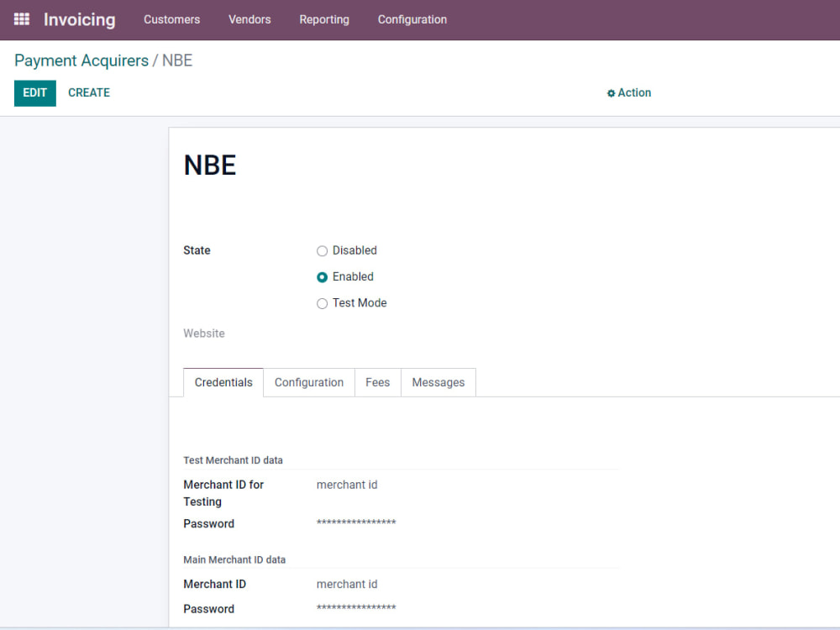
Task: Click the Test Merchant ID data heading
Action: click(233, 460)
